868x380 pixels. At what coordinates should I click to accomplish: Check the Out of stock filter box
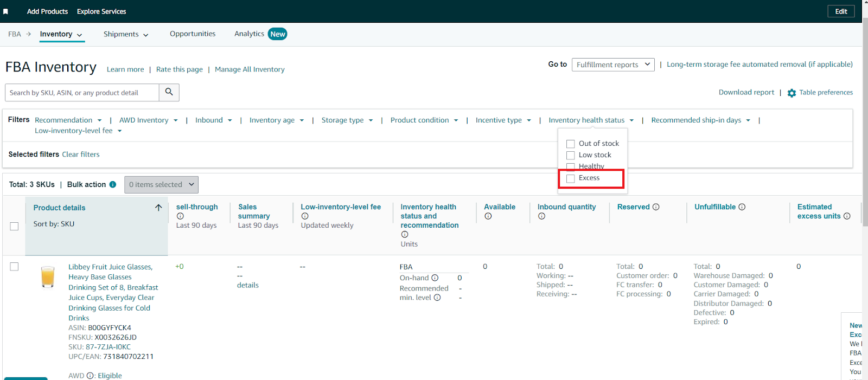[x=571, y=144]
